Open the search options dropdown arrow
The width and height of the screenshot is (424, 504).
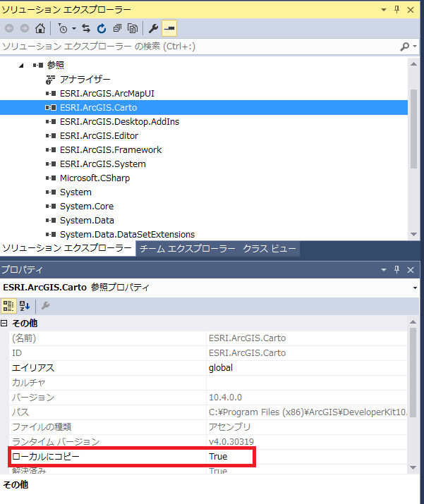point(415,47)
